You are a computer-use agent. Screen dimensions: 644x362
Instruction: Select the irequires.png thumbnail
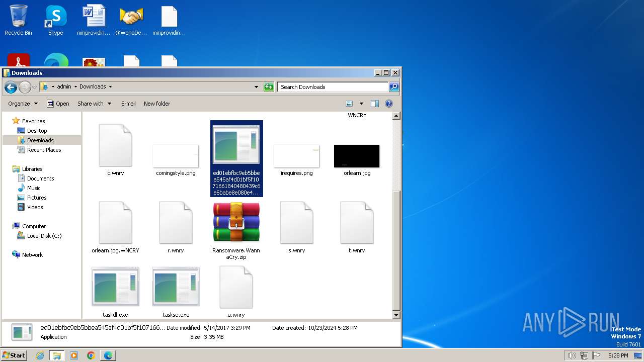296,160
